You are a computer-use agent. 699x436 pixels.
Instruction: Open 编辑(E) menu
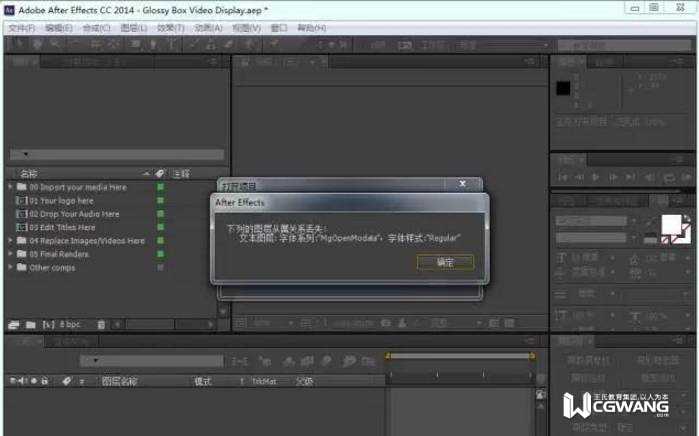[x=58, y=28]
